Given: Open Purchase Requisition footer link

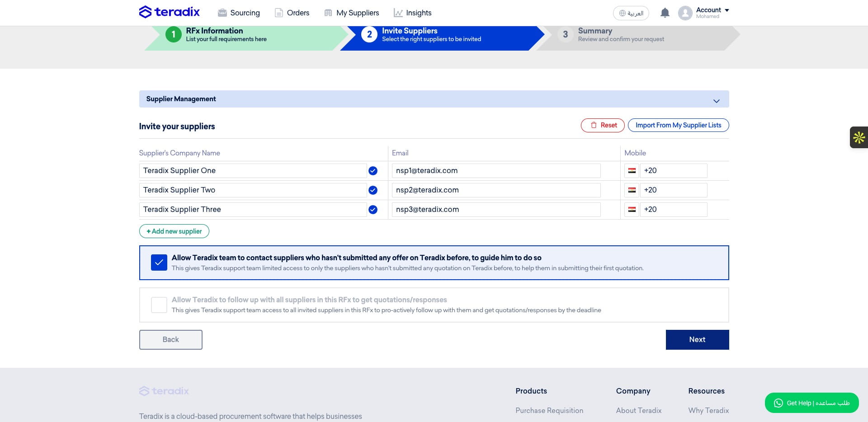Looking at the screenshot, I should tap(549, 410).
